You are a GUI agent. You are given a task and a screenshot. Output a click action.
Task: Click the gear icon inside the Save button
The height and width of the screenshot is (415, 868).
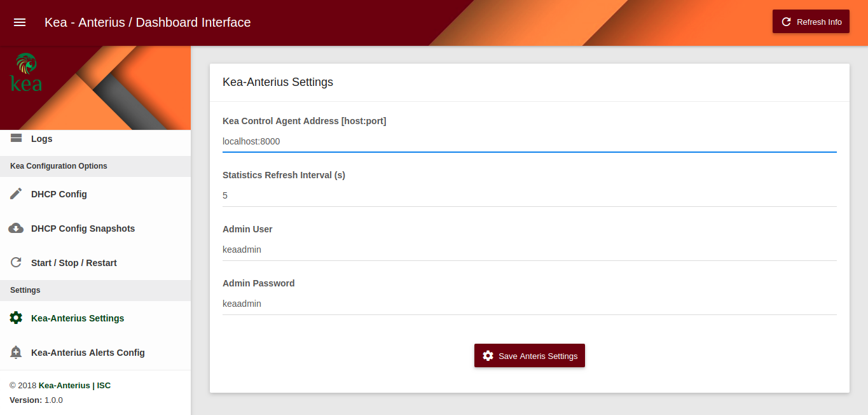pos(488,356)
